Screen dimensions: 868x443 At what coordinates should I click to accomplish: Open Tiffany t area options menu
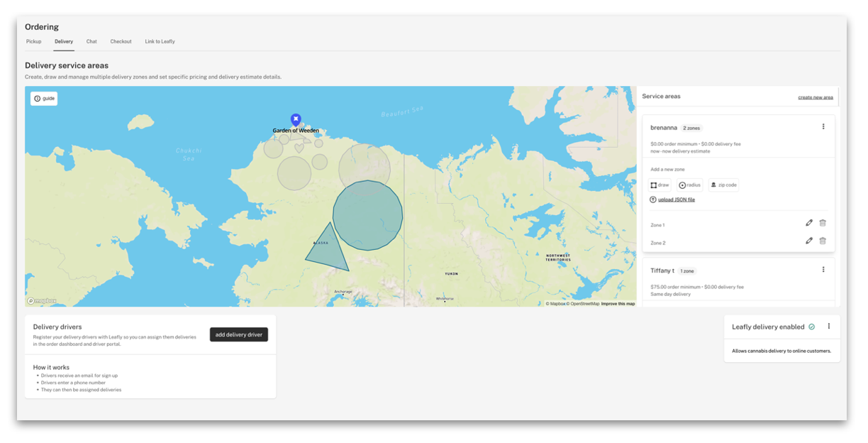tap(823, 270)
